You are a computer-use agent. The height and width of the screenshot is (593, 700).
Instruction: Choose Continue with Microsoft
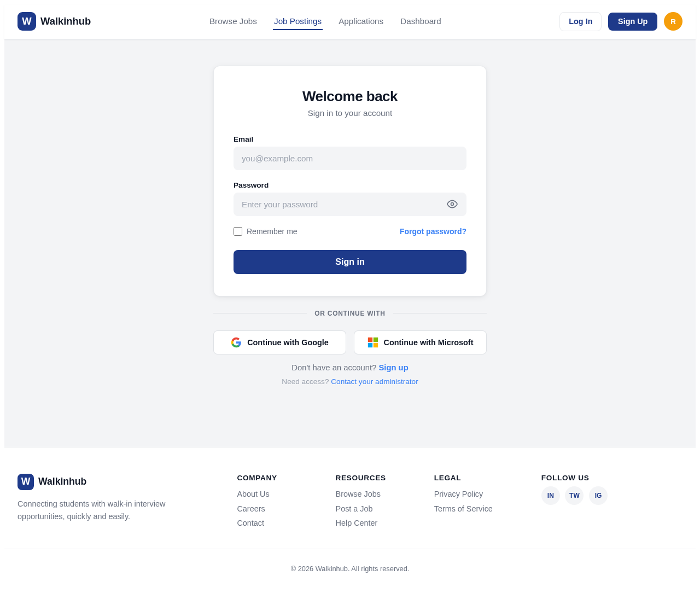click(x=420, y=342)
